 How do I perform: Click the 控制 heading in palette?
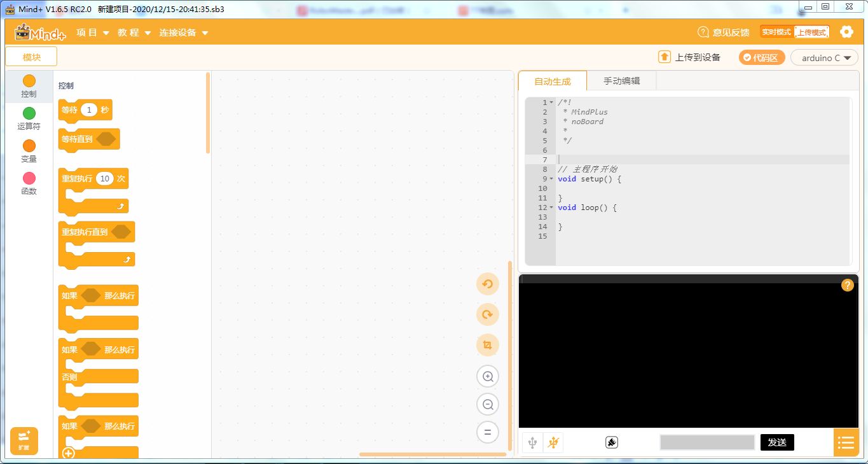coord(66,85)
